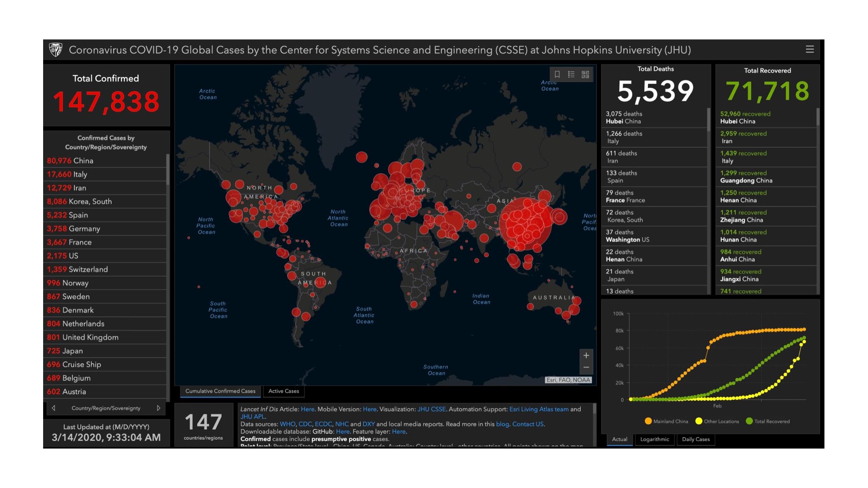The image size is (868, 488).
Task: Advance to next list with right arrow
Action: pos(158,408)
